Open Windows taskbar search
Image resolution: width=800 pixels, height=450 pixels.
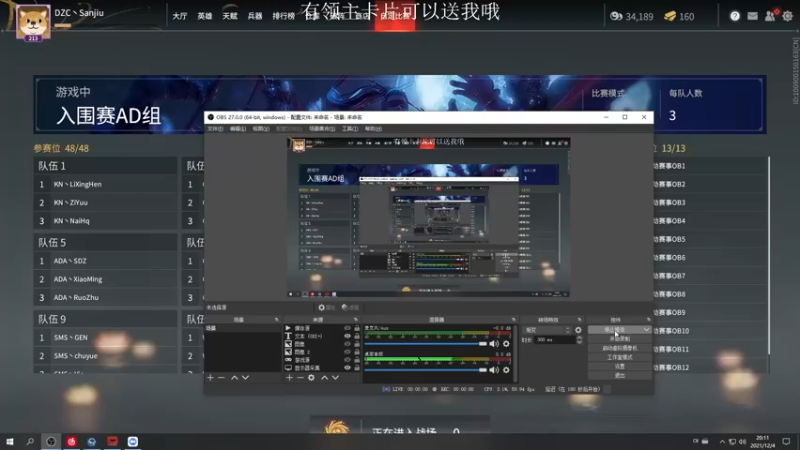point(30,441)
